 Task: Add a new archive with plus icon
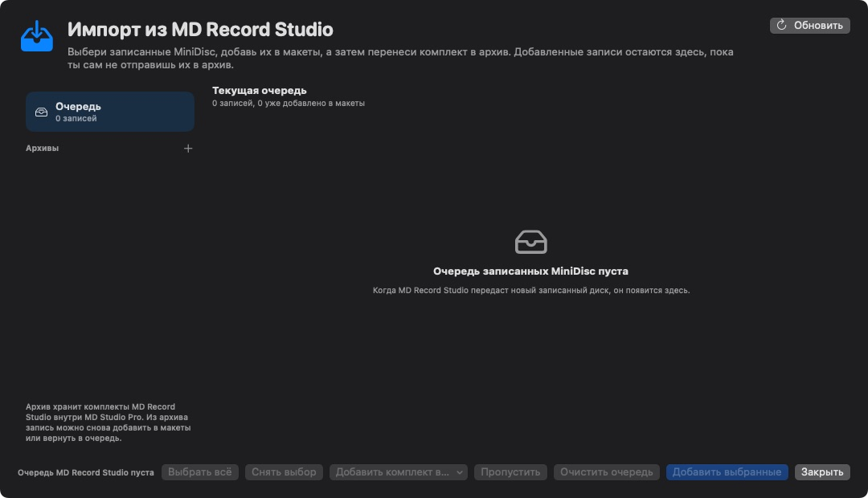188,149
